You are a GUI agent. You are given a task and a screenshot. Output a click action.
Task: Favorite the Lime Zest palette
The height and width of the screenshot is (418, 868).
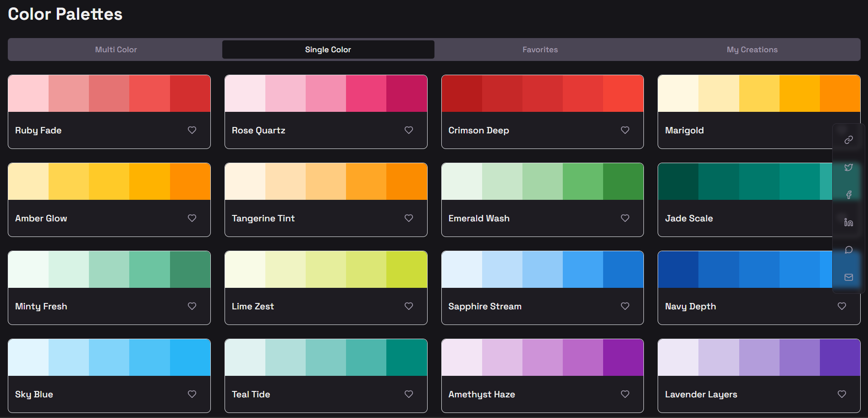click(x=408, y=306)
